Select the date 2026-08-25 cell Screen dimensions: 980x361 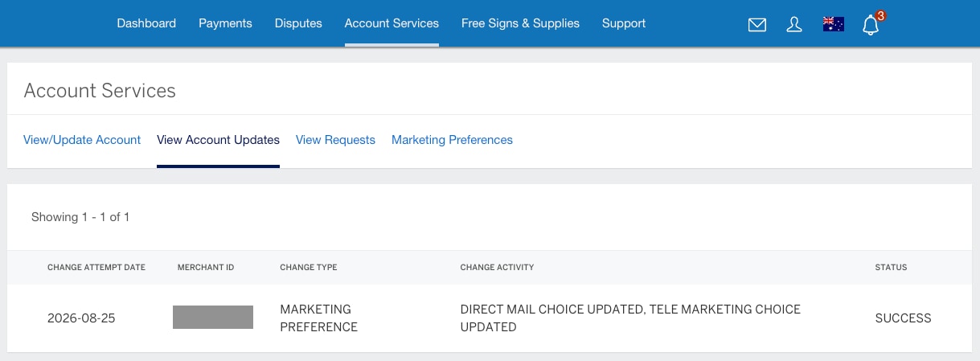[x=81, y=318]
